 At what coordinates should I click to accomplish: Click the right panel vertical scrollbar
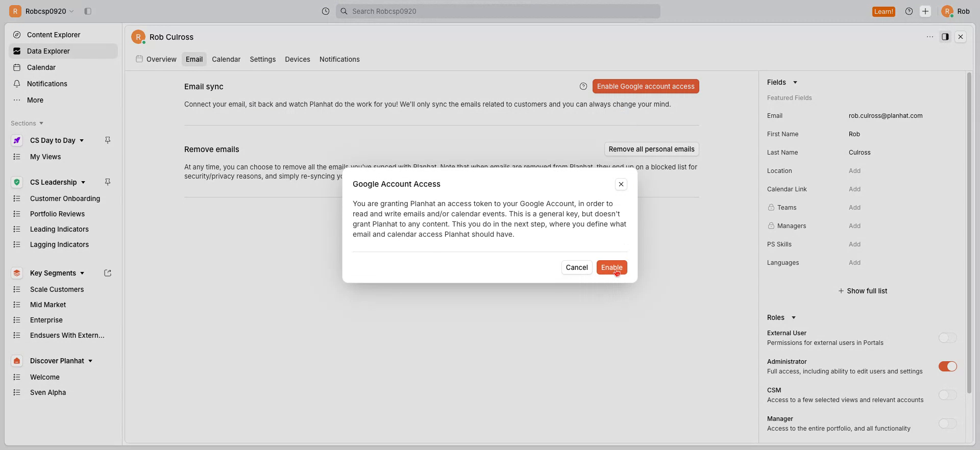969,233
